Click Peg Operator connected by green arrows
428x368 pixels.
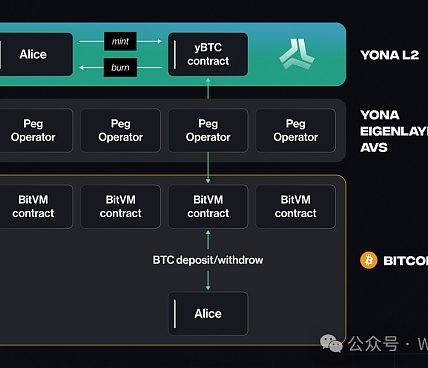click(208, 130)
